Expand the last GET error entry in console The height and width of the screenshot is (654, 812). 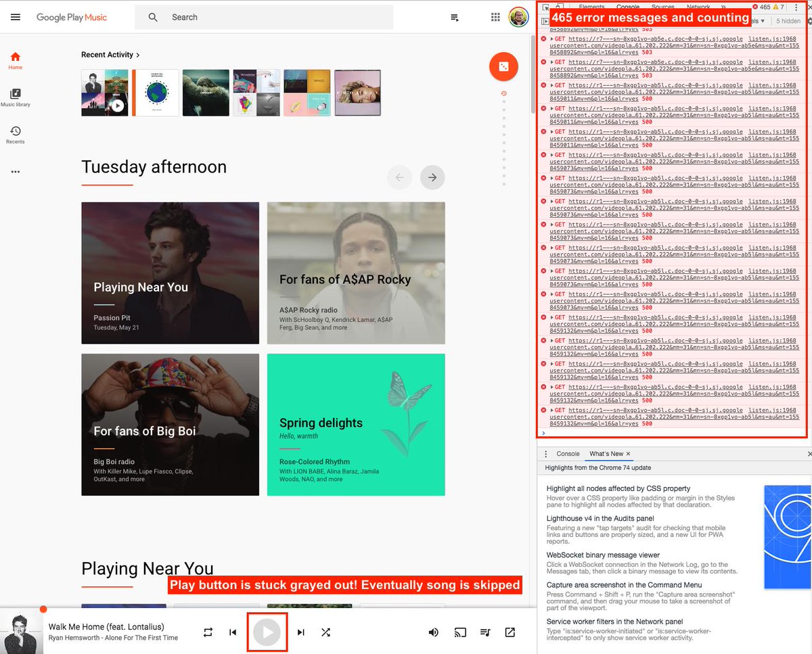click(552, 411)
